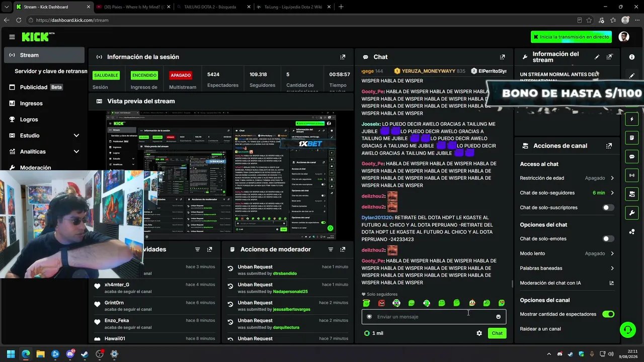
Task: Filter the Acciones de moderador list
Action: coord(331,249)
